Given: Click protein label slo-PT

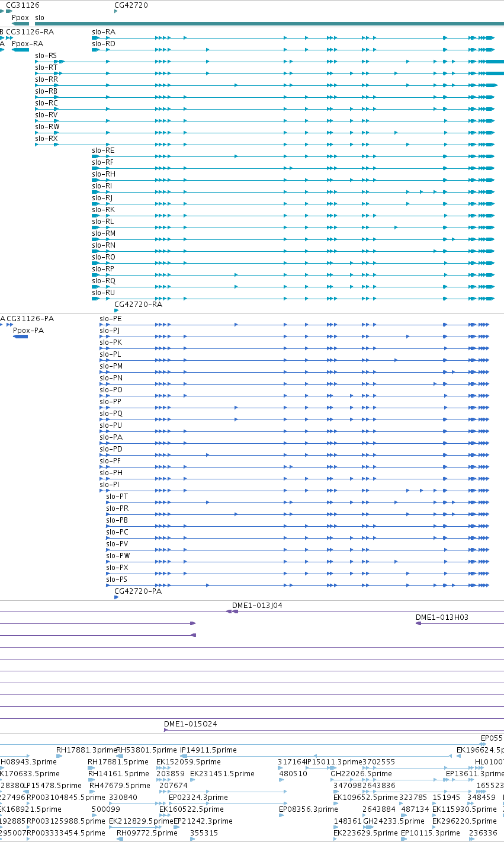Looking at the screenshot, I should coord(117,497).
